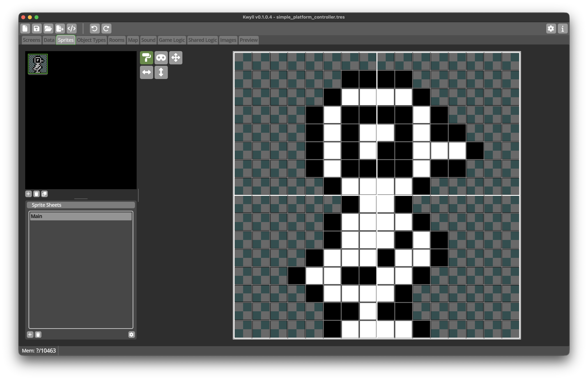588x380 pixels.
Task: Paint the bottom-right pixel of the canvas
Action: pyautogui.click(x=511, y=329)
